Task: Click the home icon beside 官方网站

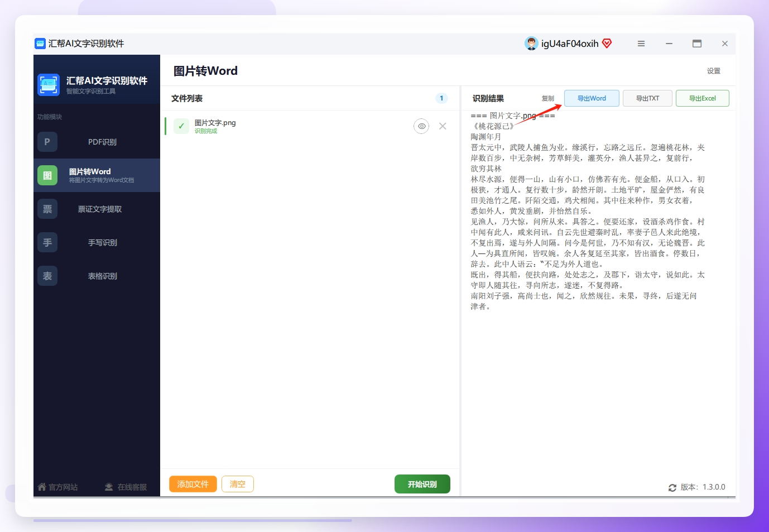Action: (42, 487)
